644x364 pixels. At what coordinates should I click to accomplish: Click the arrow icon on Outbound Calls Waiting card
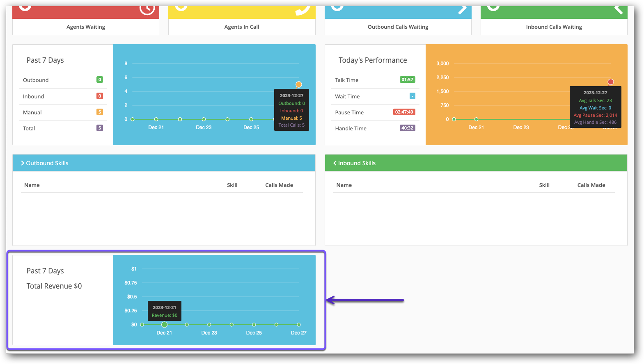tap(462, 9)
